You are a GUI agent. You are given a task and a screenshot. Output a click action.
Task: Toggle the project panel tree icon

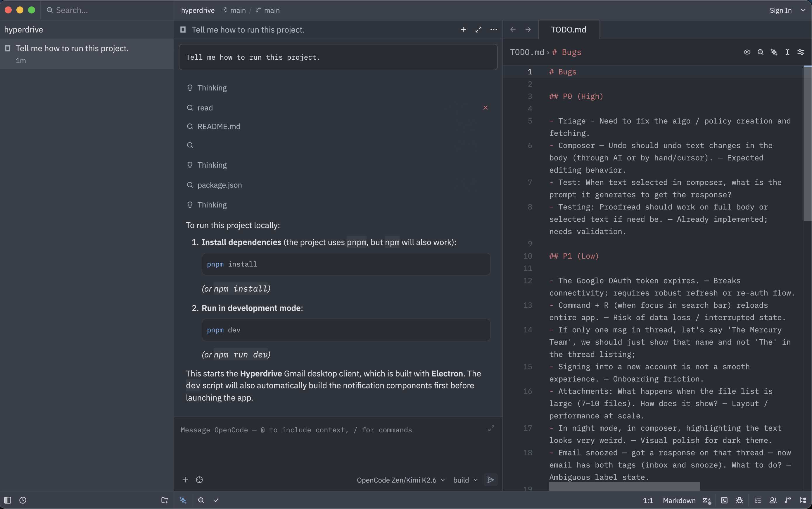[803, 500]
